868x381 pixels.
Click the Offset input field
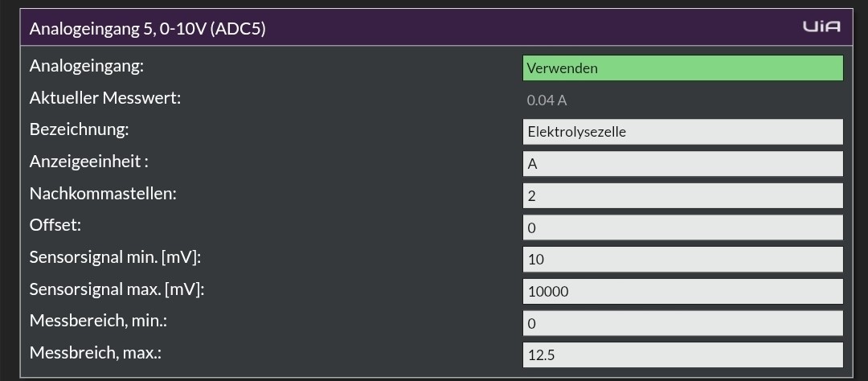click(x=683, y=227)
